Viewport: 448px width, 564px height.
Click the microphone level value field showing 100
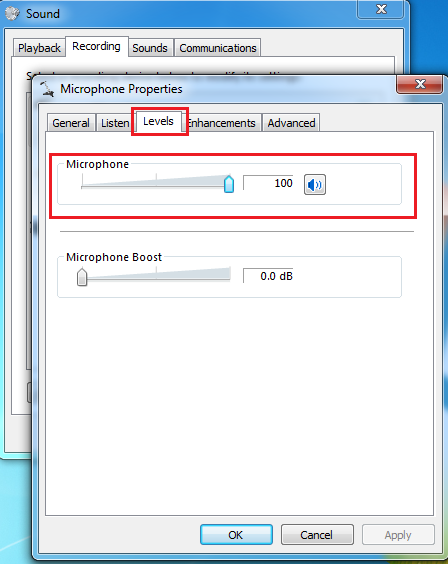coord(268,183)
